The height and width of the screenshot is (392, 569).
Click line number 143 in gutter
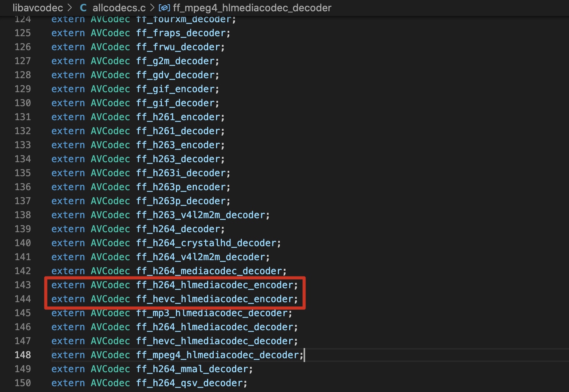[23, 285]
